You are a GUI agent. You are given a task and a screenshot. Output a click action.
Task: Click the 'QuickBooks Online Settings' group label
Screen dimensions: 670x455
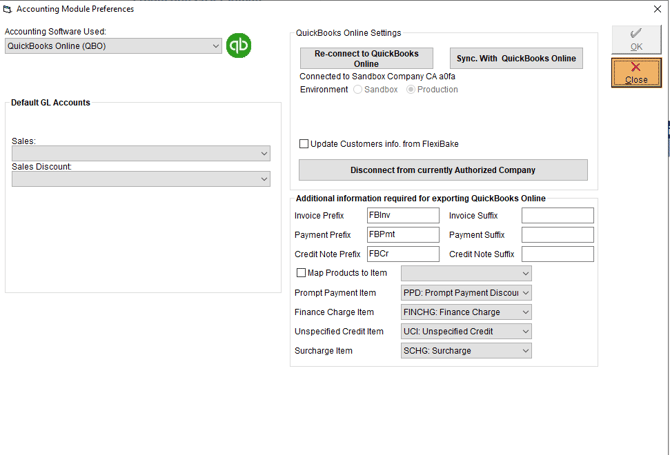coord(348,33)
